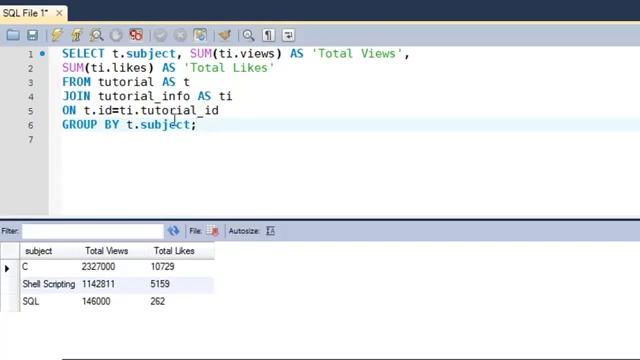Screen dimensions: 640x360
Task: Sort by the Total Views column header
Action: 107,251
